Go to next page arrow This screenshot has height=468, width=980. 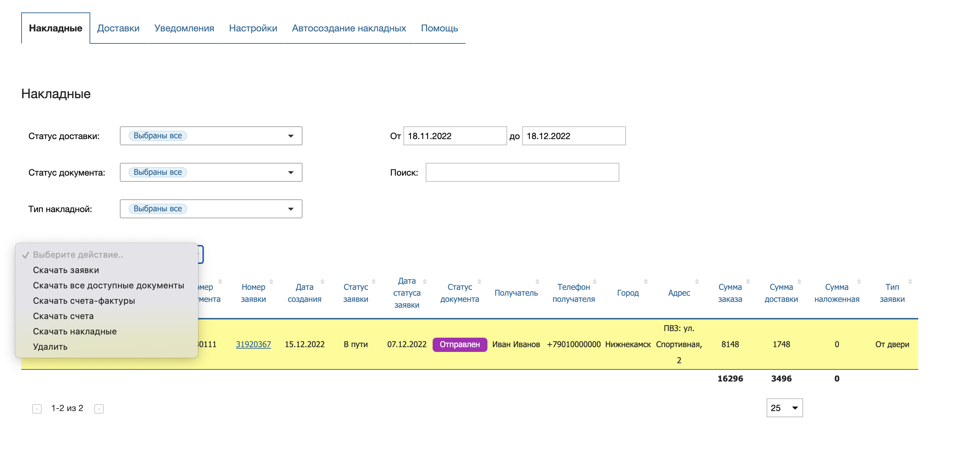99,409
